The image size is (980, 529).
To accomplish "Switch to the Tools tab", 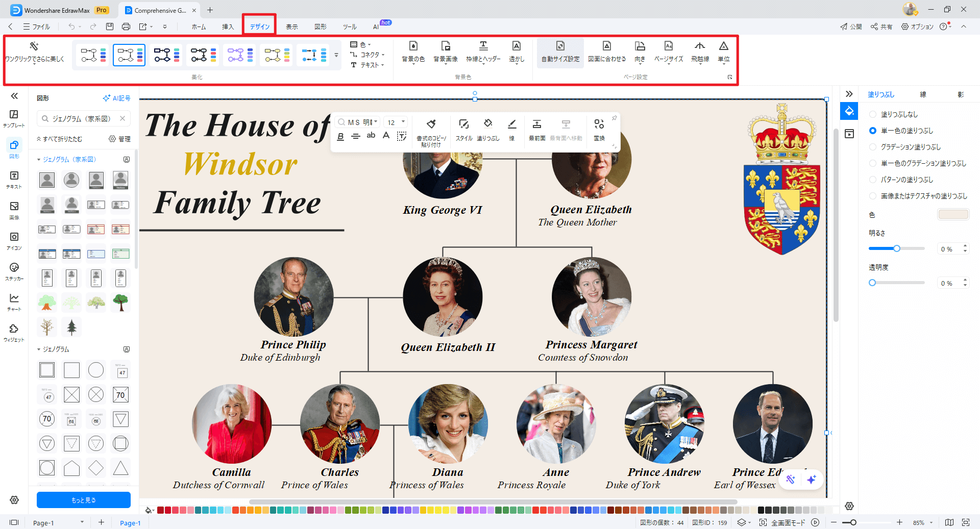I will pyautogui.click(x=350, y=27).
